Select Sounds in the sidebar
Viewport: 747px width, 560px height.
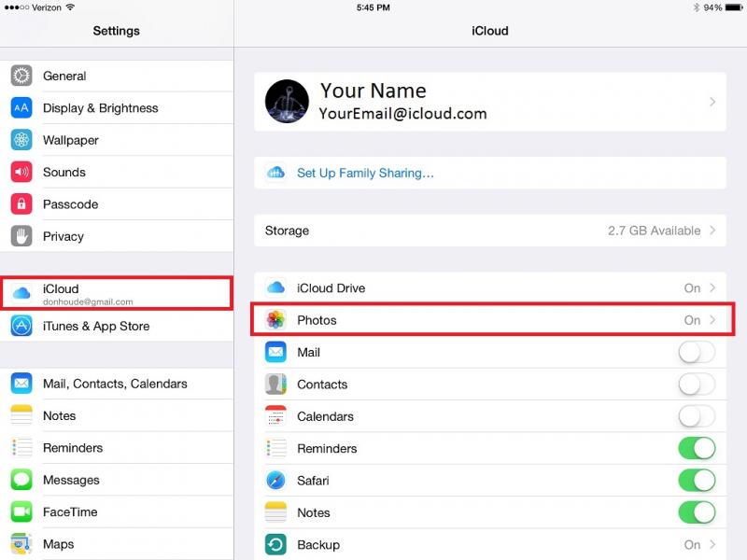[x=117, y=172]
